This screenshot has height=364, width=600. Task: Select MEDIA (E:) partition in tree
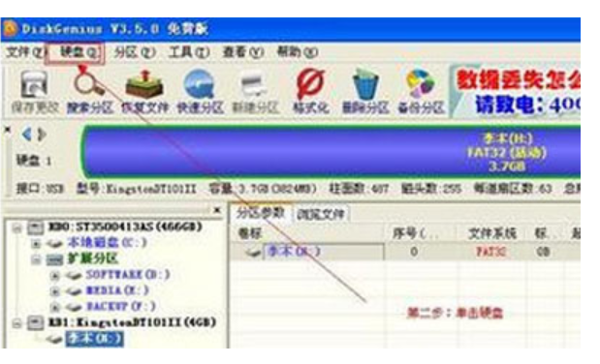pos(118,291)
